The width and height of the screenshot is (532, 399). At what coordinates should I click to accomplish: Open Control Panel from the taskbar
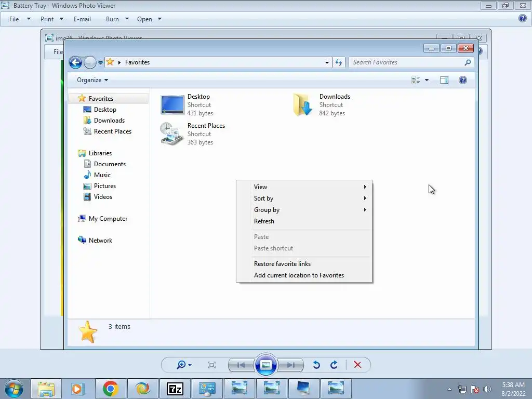207,389
